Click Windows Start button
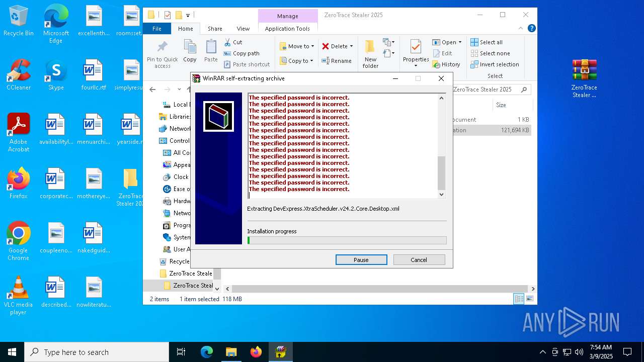This screenshot has height=362, width=644. pos(12,352)
